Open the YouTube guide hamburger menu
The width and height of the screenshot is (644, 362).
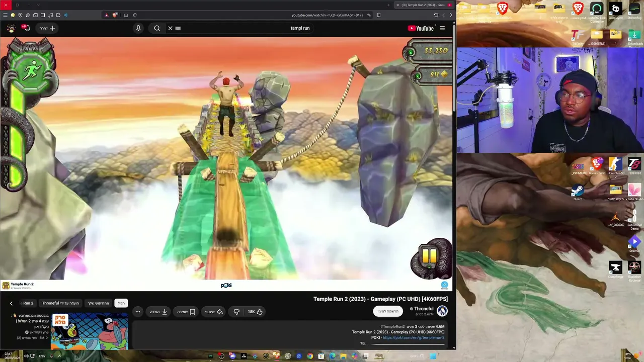click(442, 28)
